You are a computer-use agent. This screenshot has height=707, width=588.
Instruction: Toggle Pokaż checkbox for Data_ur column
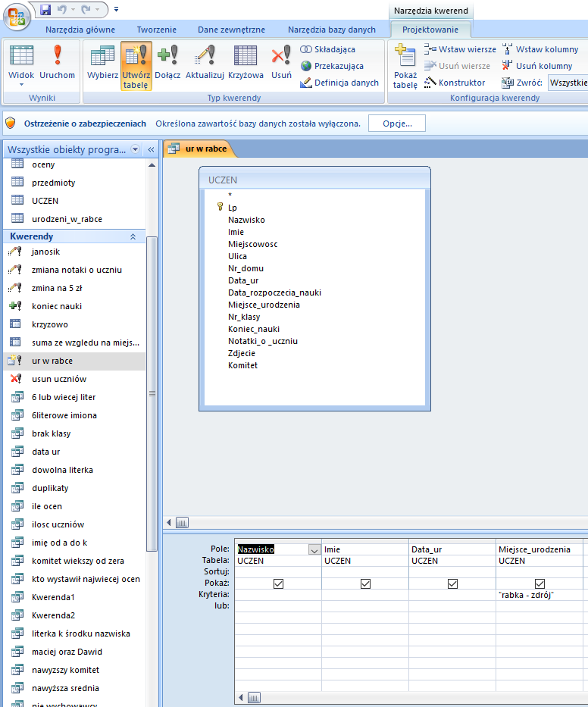pyautogui.click(x=452, y=583)
